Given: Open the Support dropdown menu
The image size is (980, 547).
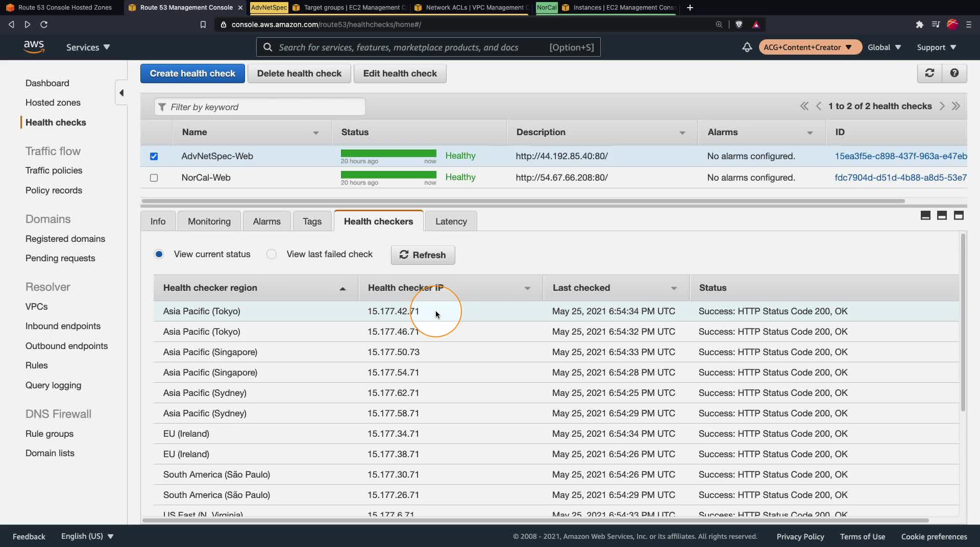Looking at the screenshot, I should [x=937, y=47].
